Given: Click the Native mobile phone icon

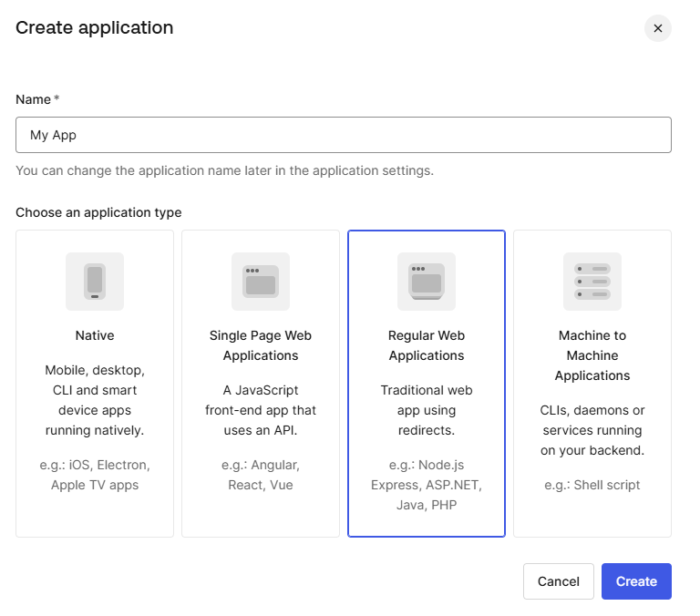Looking at the screenshot, I should click(95, 281).
